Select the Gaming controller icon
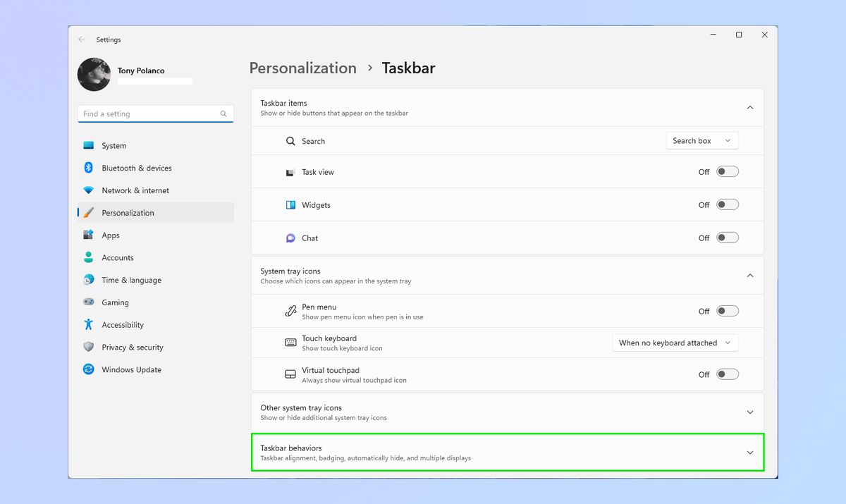The height and width of the screenshot is (504, 846). point(88,302)
